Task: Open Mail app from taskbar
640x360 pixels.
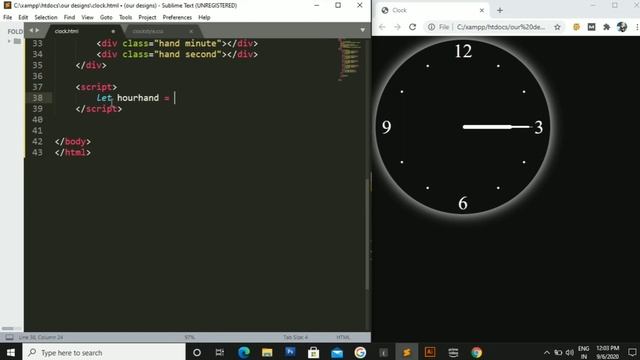Action: click(337, 352)
